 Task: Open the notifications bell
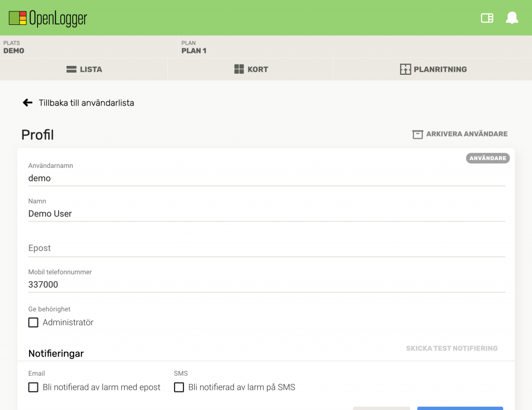(x=512, y=18)
